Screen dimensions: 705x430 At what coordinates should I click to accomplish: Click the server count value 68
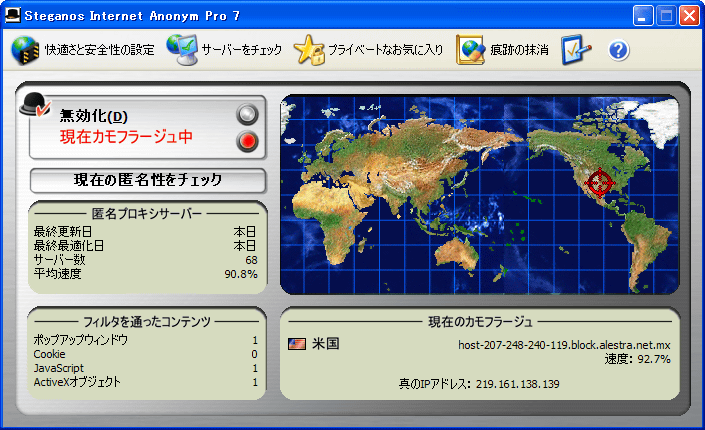[x=251, y=260]
